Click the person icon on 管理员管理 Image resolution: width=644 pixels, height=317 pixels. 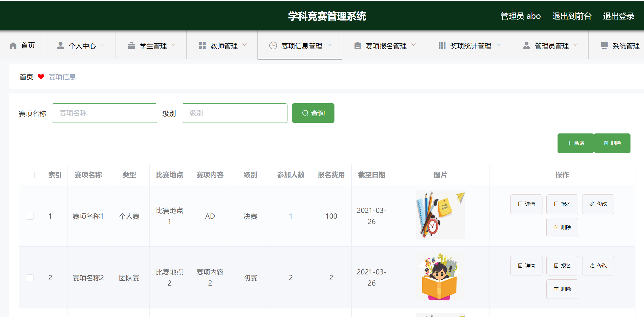[x=526, y=45]
